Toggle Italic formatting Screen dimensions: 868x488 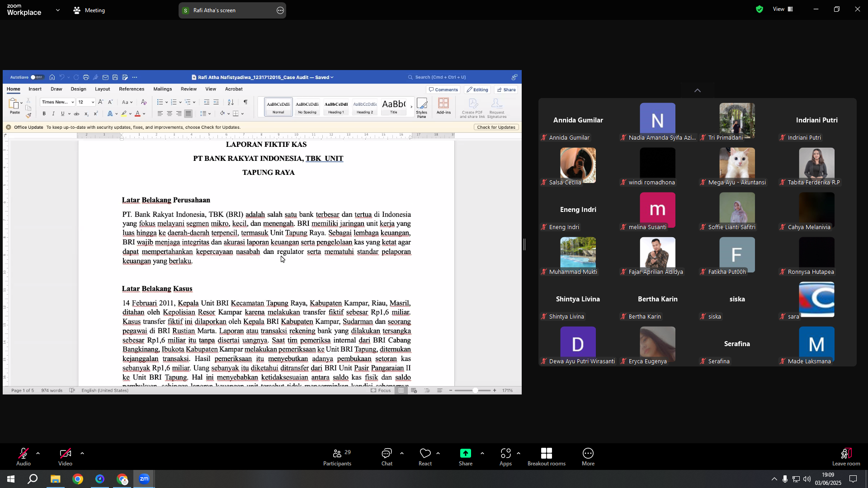pos(53,114)
